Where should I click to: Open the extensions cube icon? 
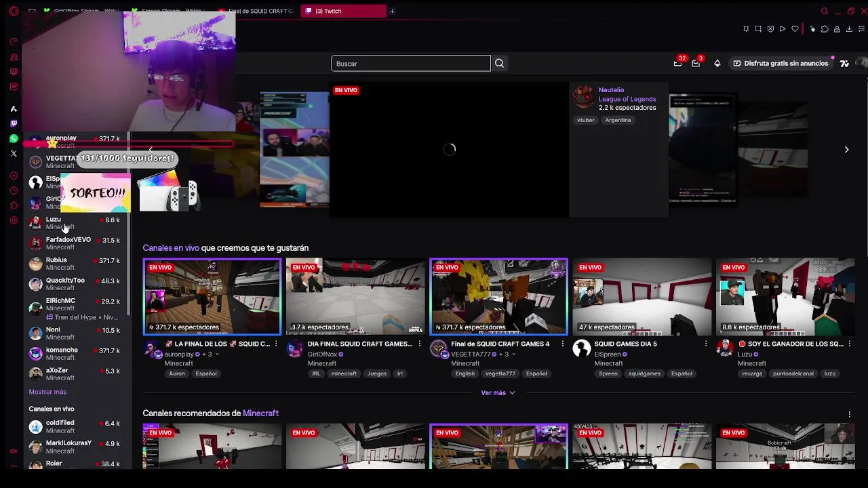point(825,29)
